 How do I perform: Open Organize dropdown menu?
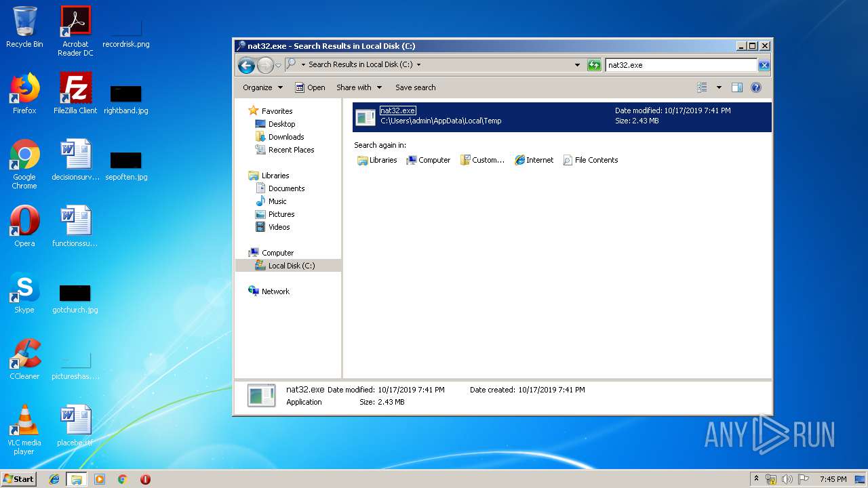(x=262, y=87)
